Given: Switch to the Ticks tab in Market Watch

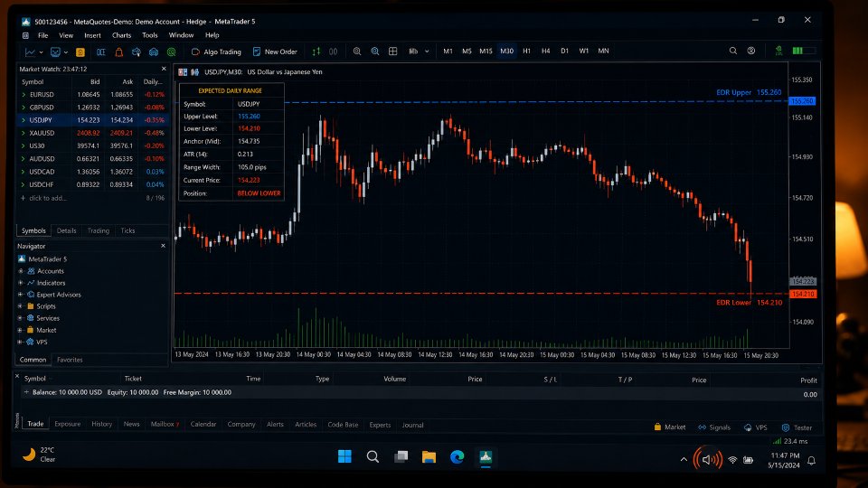Looking at the screenshot, I should [x=127, y=230].
